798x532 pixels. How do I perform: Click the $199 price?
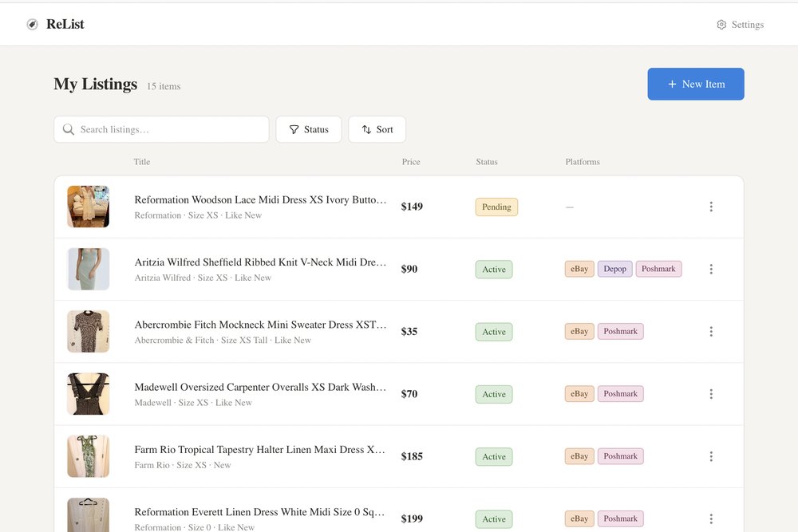pyautogui.click(x=412, y=518)
